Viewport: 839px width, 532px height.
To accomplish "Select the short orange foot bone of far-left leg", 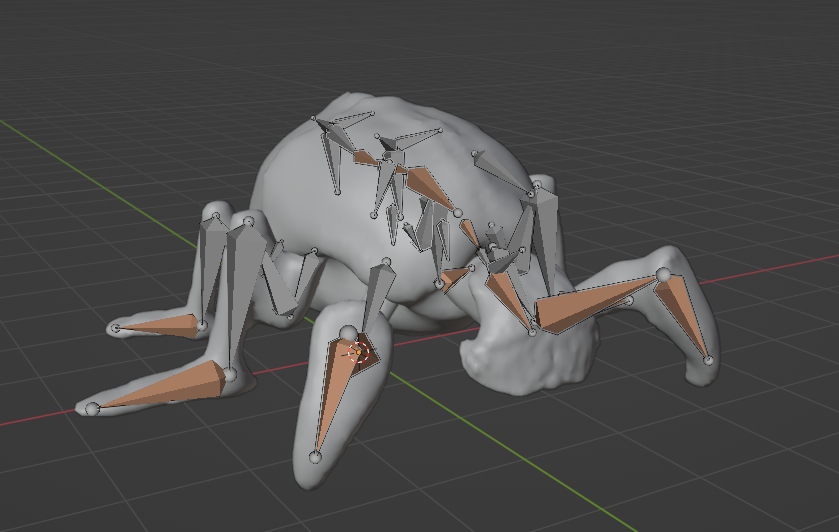I will (159, 325).
